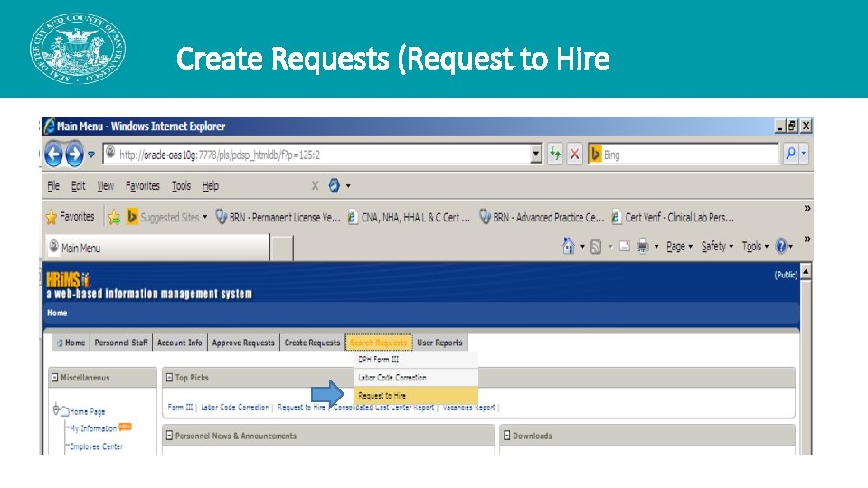Click the Home house icon in command bar
Screen dimensions: 868x488
coord(569,246)
